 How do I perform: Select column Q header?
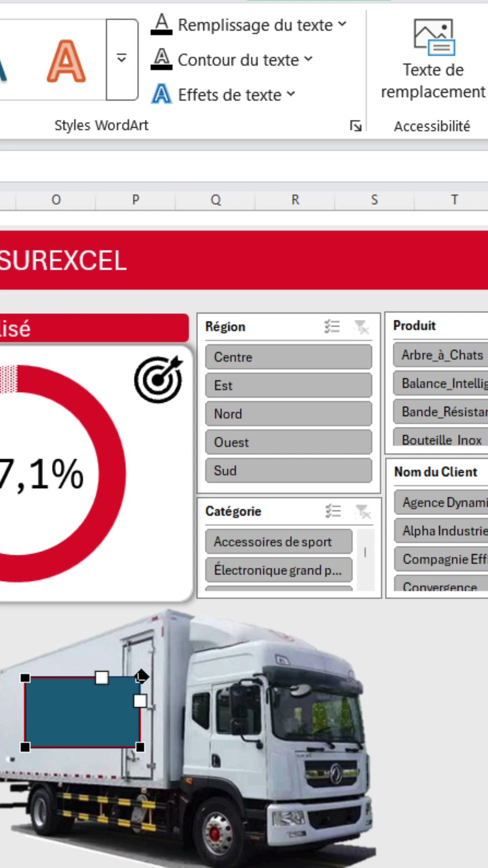click(216, 199)
